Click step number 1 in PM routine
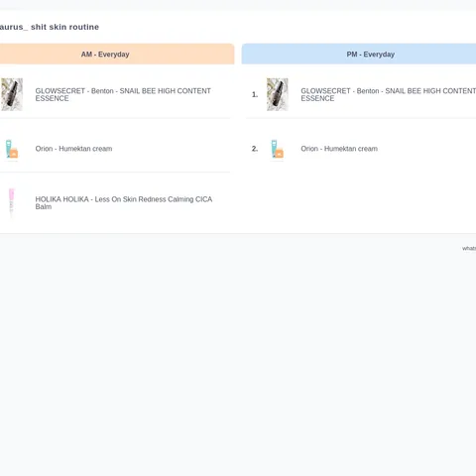This screenshot has height=476, width=476. [x=255, y=94]
